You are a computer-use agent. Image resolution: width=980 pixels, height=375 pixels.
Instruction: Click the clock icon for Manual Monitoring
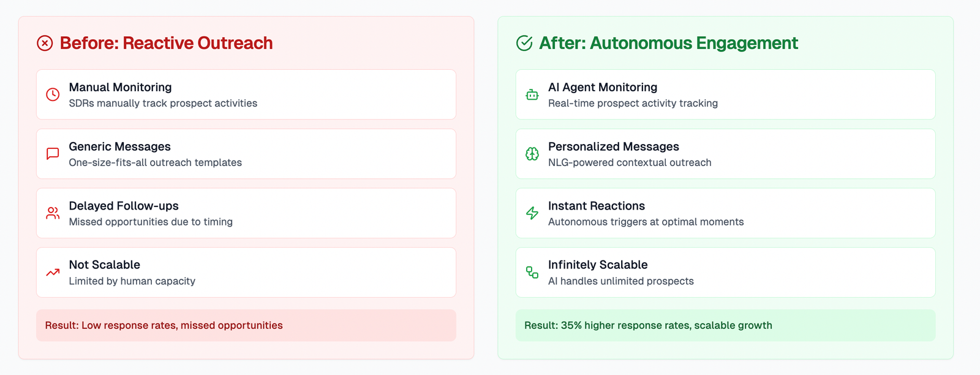[x=53, y=94]
